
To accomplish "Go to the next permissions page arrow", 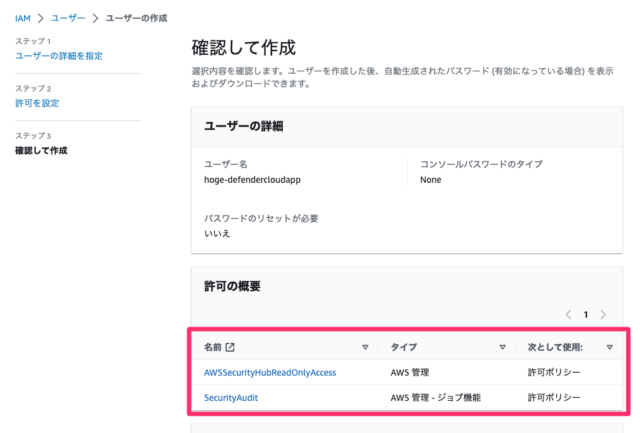I will tap(603, 314).
